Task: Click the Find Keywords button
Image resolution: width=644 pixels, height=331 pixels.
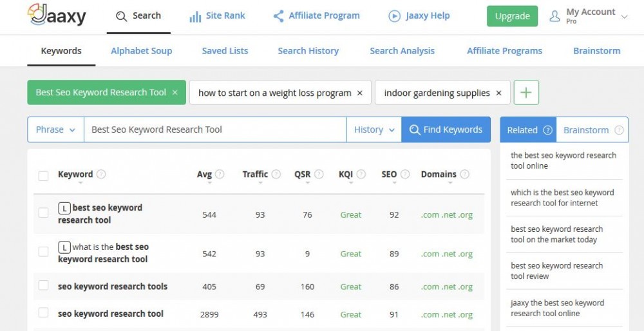Action: pyautogui.click(x=446, y=130)
